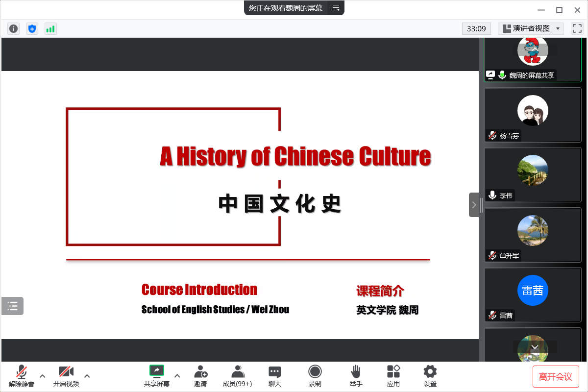Open the Invite participants icon
The width and height of the screenshot is (588, 392).
(x=200, y=376)
